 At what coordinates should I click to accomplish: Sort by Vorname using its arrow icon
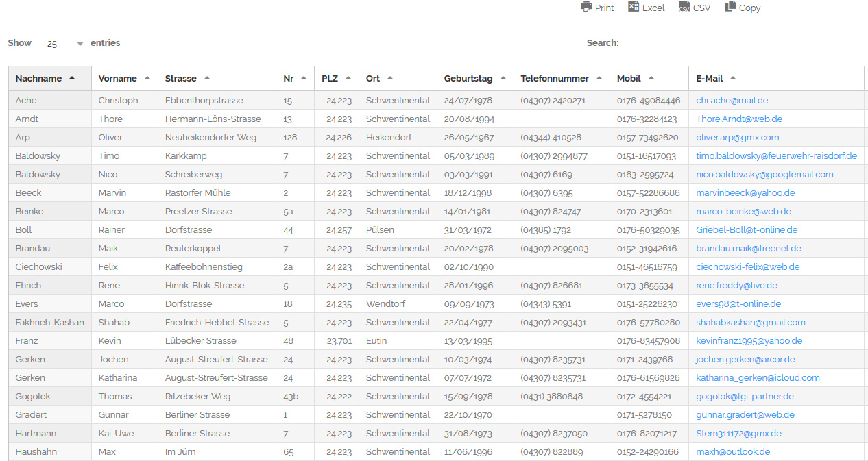(x=147, y=78)
